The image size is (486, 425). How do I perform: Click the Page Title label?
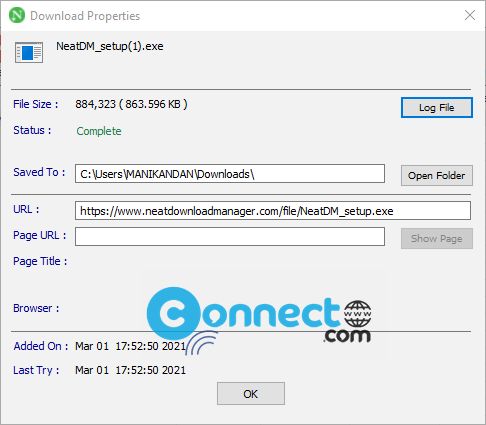(40, 261)
